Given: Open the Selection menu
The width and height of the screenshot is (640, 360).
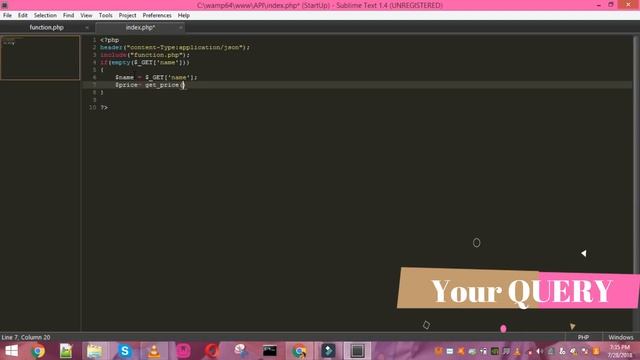Looking at the screenshot, I should 45,16.
